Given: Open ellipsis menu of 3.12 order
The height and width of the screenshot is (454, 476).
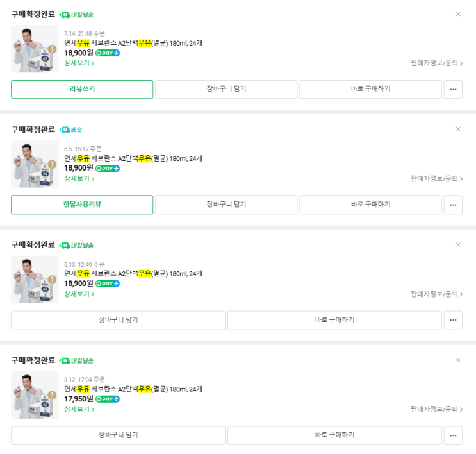Looking at the screenshot, I should (453, 435).
